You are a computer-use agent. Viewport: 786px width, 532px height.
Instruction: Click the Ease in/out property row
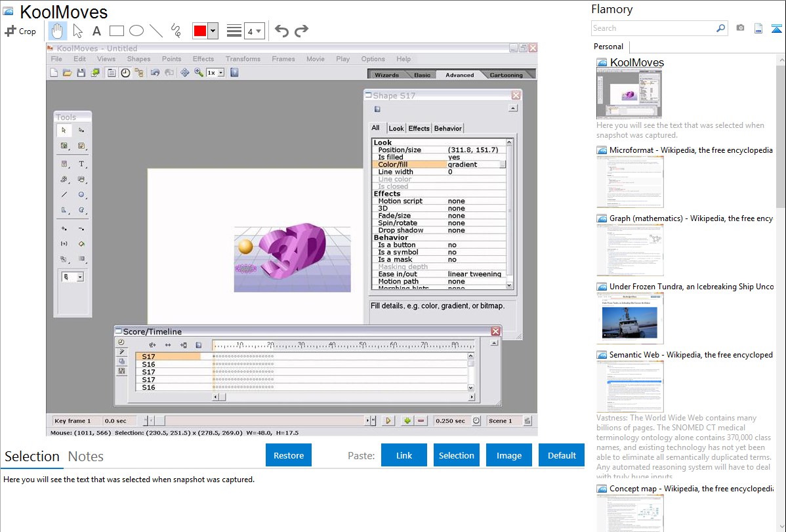(x=439, y=274)
